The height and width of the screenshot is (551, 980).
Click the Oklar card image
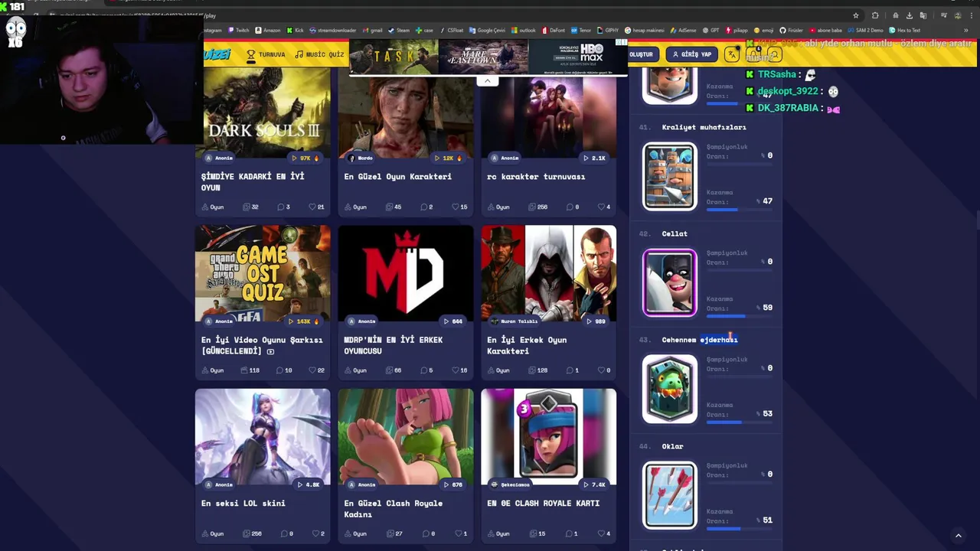[x=670, y=495]
